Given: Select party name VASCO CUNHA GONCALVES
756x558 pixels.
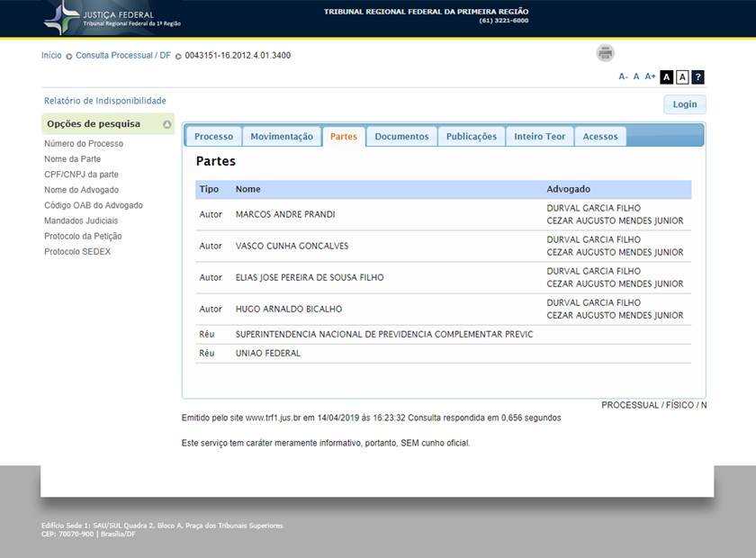Looking at the screenshot, I should pyautogui.click(x=292, y=246).
